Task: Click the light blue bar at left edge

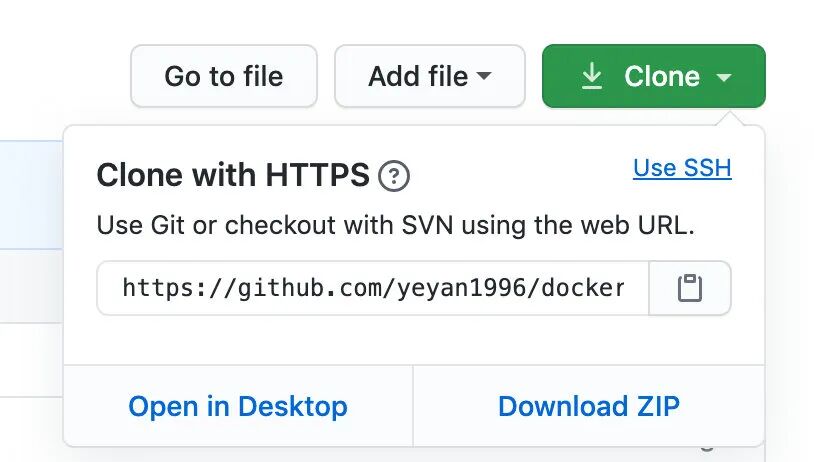Action: point(31,194)
